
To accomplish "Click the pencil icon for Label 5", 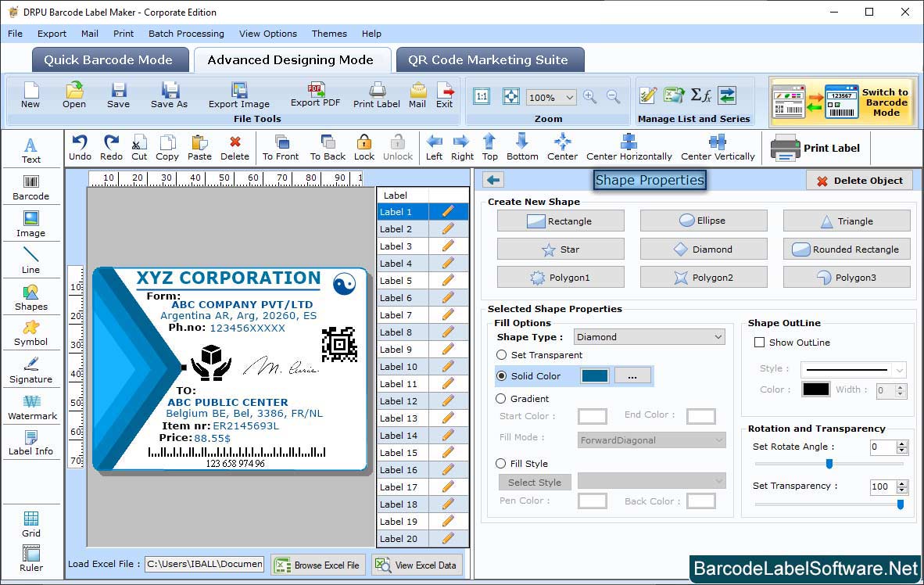I will [x=448, y=281].
